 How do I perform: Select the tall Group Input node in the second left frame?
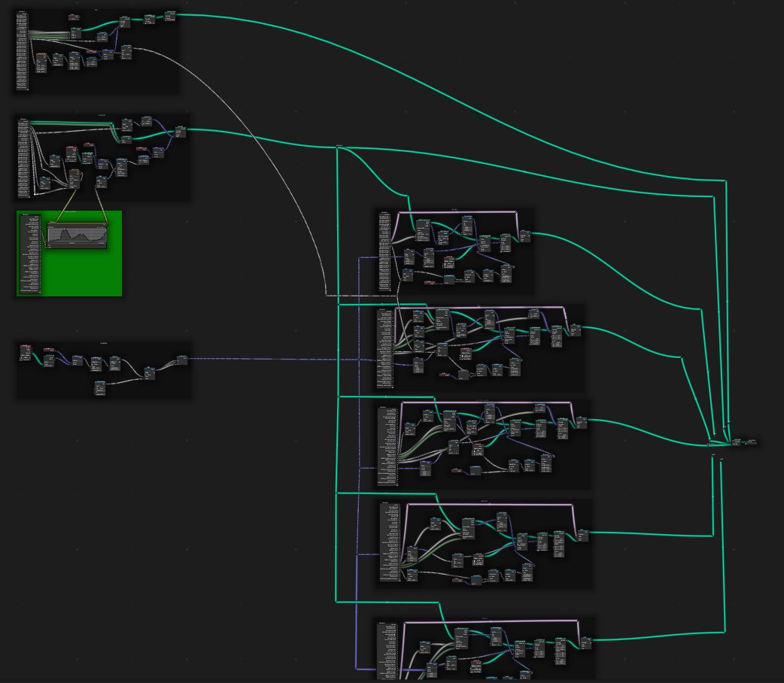[24, 157]
